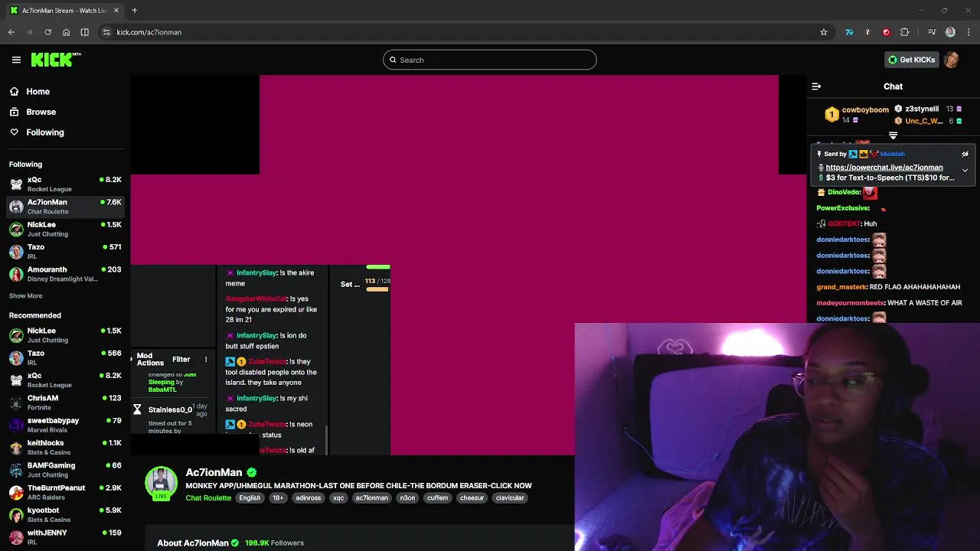Click the Kick search field
The height and width of the screenshot is (551, 980).
point(490,60)
